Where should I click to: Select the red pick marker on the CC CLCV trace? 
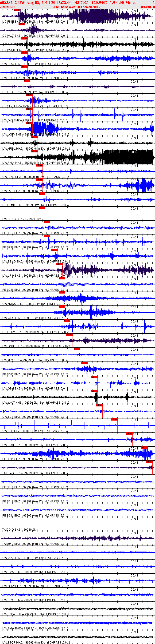(x=67, y=321)
